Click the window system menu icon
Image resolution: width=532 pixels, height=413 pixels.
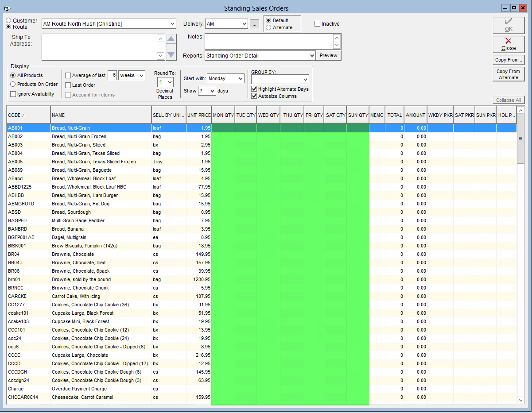tap(7, 8)
